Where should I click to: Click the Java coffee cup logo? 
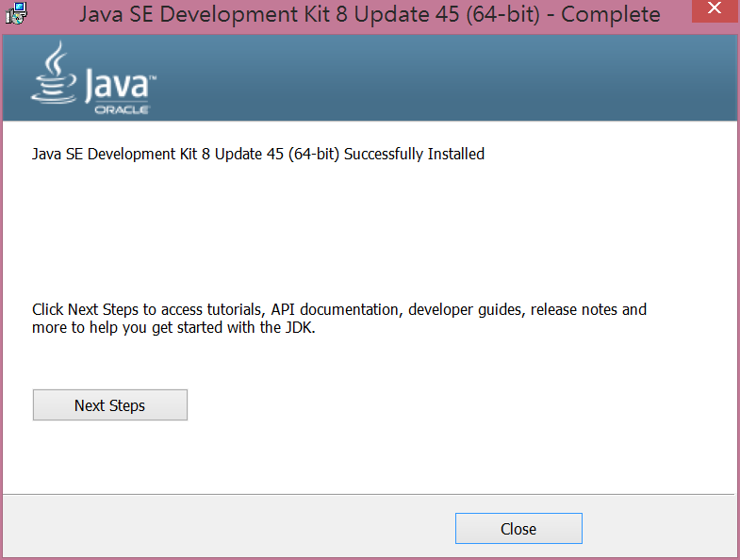tap(54, 74)
